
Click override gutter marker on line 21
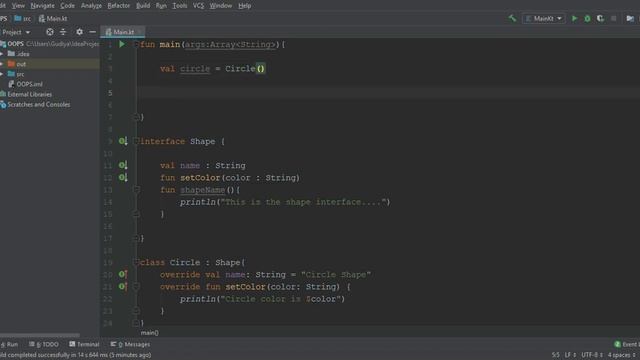pos(122,287)
